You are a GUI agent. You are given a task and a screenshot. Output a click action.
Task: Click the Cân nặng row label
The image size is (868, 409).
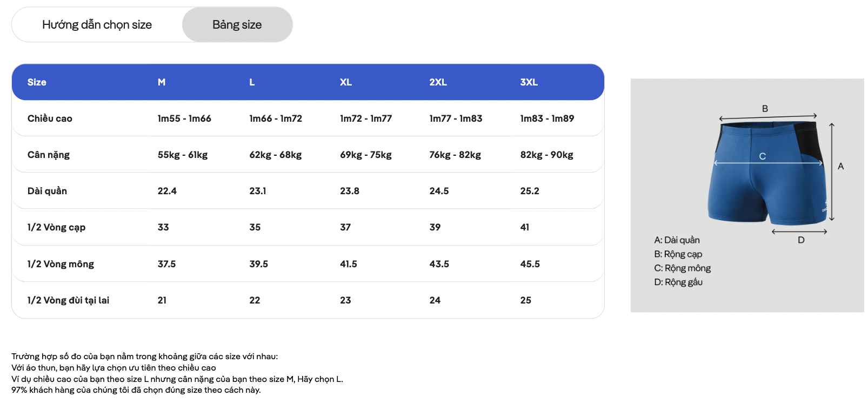tap(49, 155)
